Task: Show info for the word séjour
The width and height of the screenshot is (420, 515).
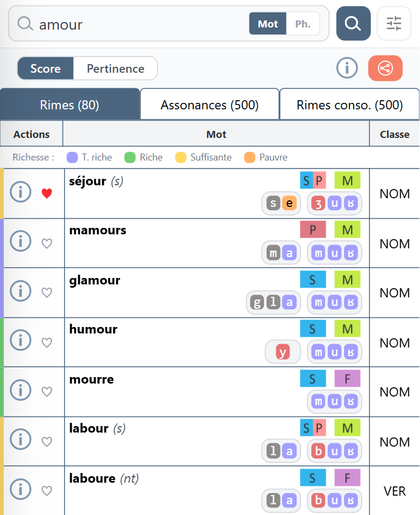Action: 20,192
